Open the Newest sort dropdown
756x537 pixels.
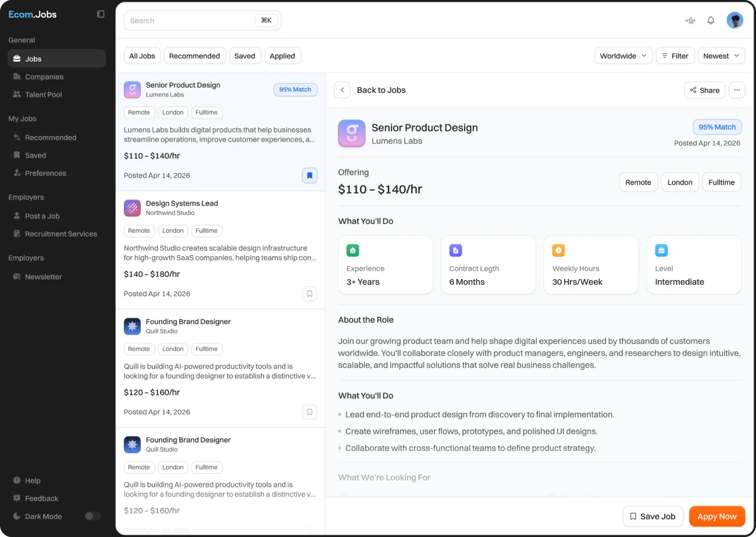click(x=722, y=56)
